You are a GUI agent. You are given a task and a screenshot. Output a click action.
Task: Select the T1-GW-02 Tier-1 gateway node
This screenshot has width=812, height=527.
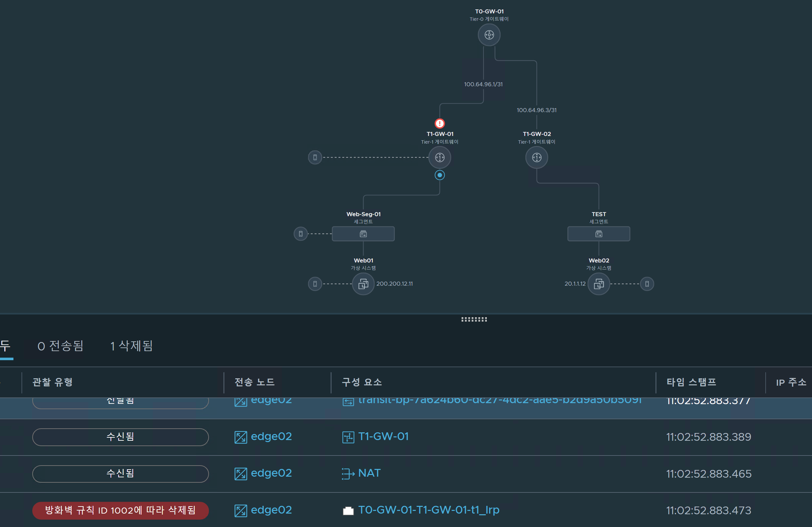[536, 157]
